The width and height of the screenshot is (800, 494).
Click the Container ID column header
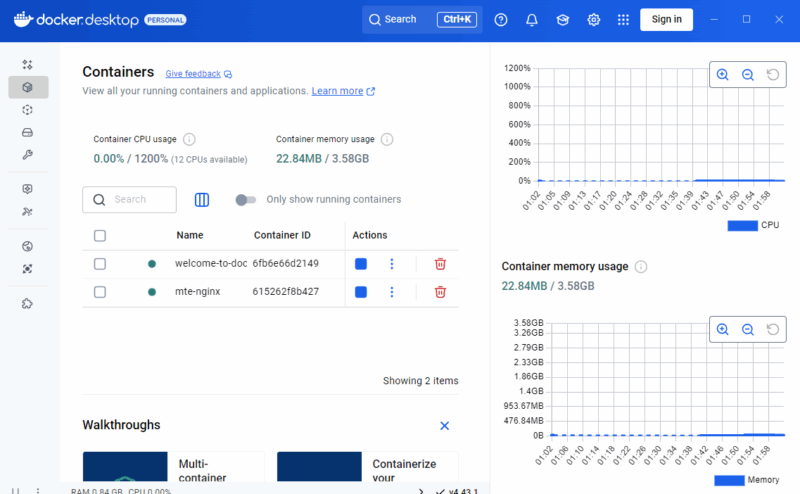pyautogui.click(x=282, y=235)
